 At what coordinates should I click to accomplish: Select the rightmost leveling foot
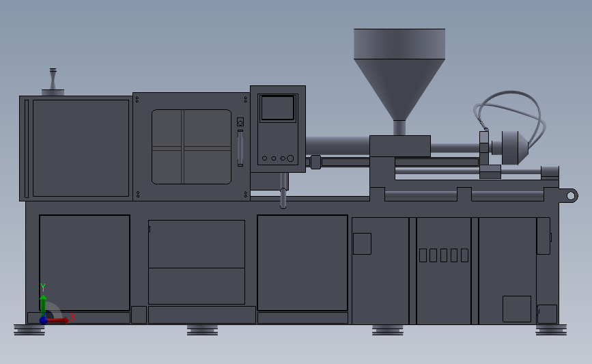tap(551, 330)
